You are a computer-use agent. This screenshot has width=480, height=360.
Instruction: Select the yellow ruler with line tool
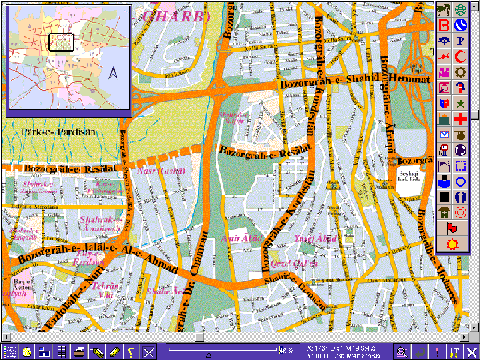pyautogui.click(x=97, y=352)
